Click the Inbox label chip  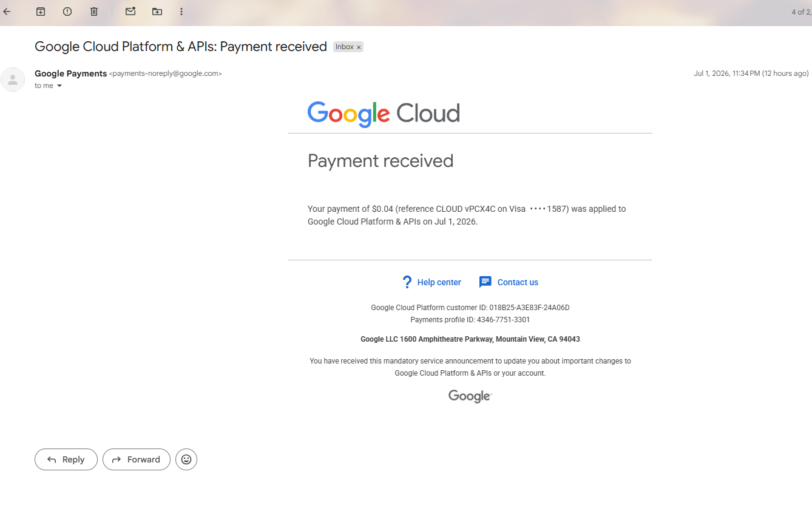tap(345, 47)
